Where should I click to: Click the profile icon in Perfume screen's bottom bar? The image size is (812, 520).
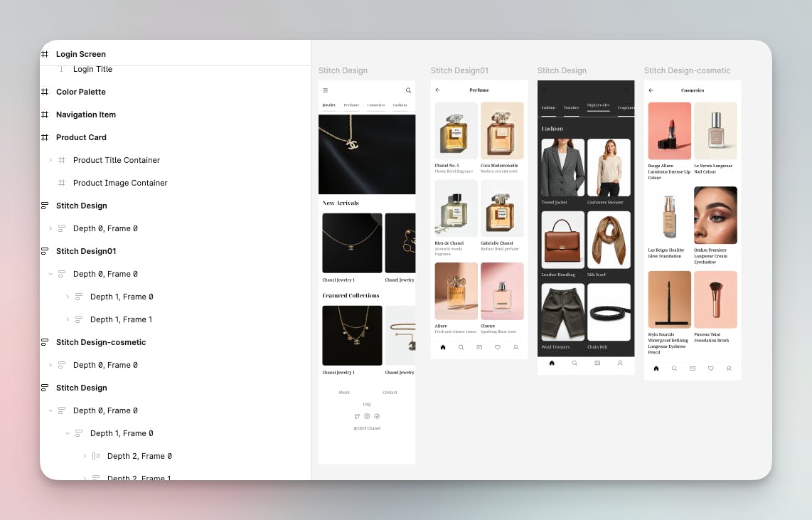pyautogui.click(x=515, y=348)
